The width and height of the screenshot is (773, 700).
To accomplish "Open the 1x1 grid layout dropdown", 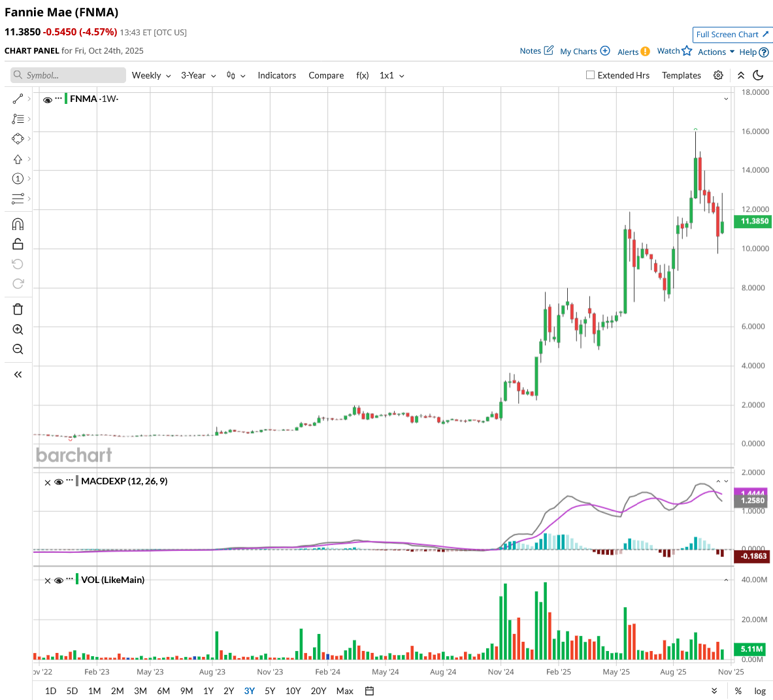I will (x=391, y=75).
